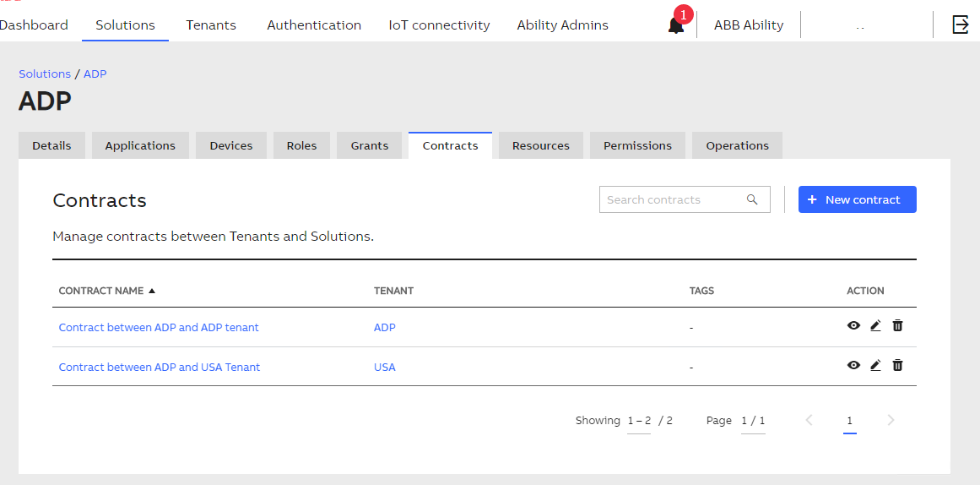
Task: Open the USA tenant link
Action: click(385, 368)
